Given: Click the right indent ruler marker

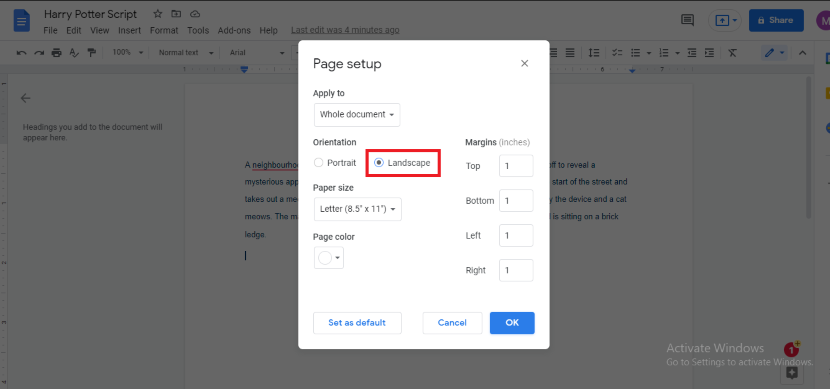Looking at the screenshot, I should tap(633, 70).
